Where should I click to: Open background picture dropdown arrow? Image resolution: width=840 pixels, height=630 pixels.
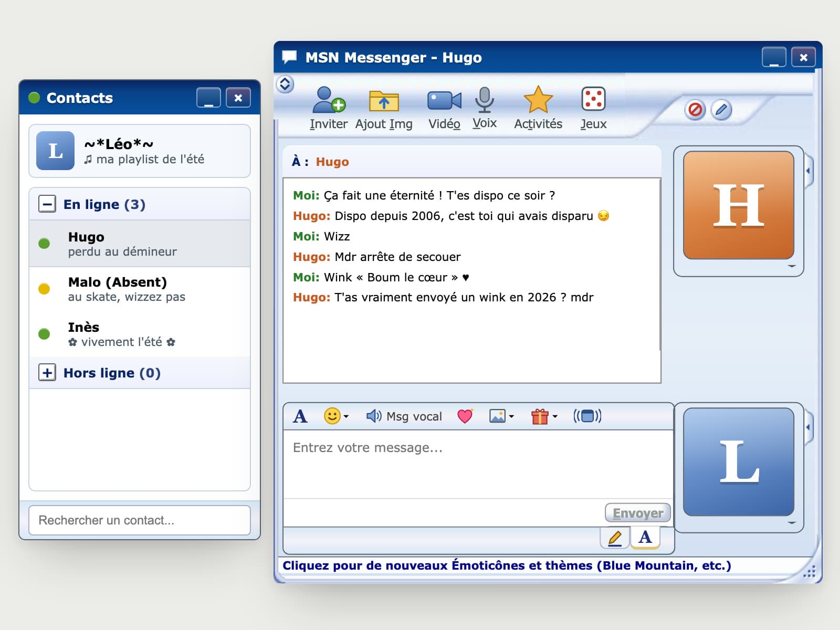click(511, 417)
